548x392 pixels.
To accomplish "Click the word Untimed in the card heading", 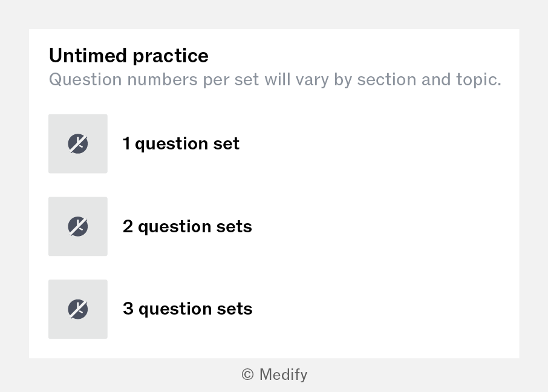I will tap(88, 56).
